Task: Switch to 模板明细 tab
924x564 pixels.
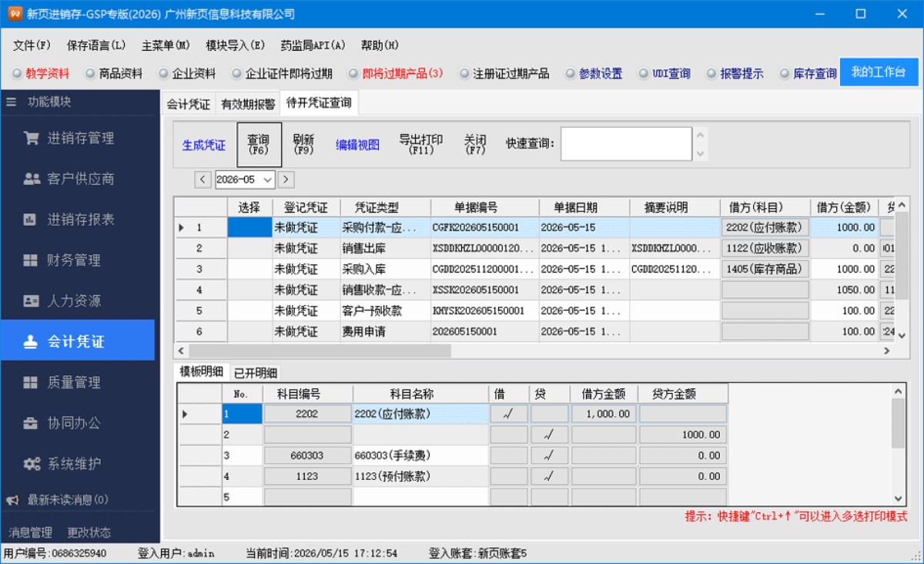Action: click(202, 371)
